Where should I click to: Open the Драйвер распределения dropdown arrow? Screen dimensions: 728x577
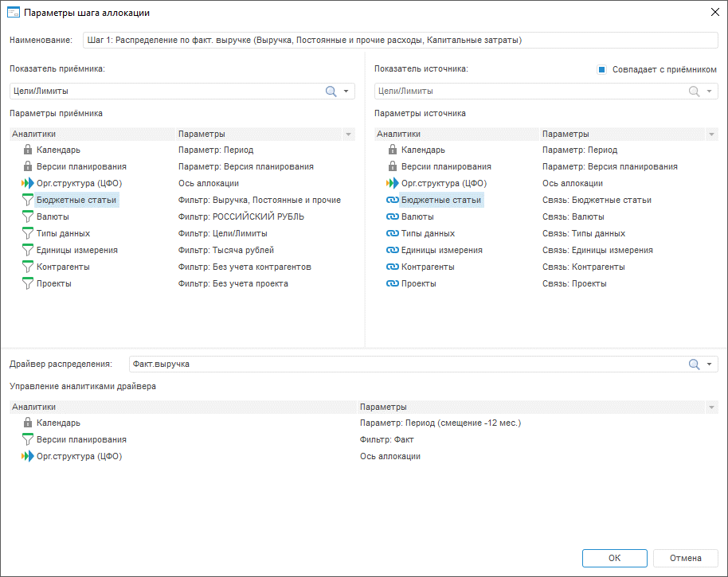tap(709, 365)
